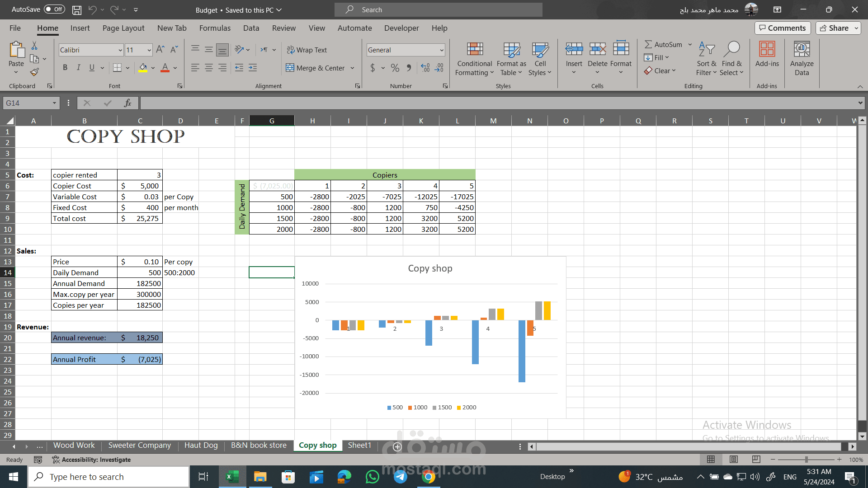
Task: Click the Comments button
Action: [782, 28]
